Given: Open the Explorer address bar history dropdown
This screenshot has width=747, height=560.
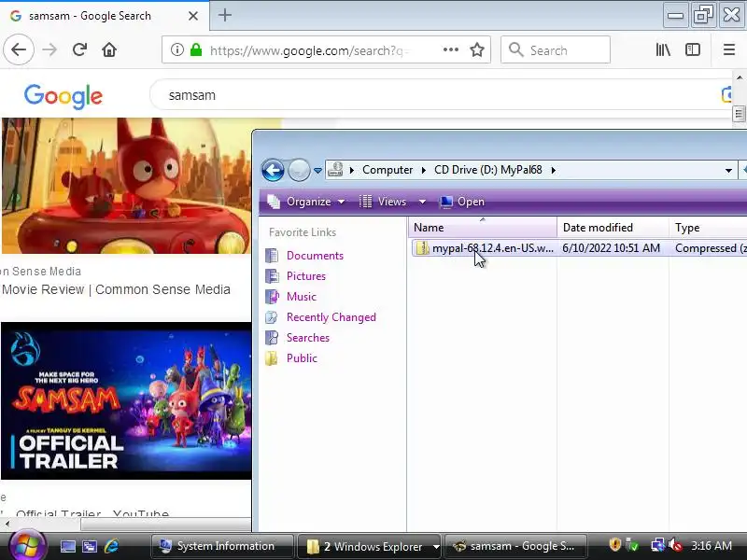Looking at the screenshot, I should 728,170.
